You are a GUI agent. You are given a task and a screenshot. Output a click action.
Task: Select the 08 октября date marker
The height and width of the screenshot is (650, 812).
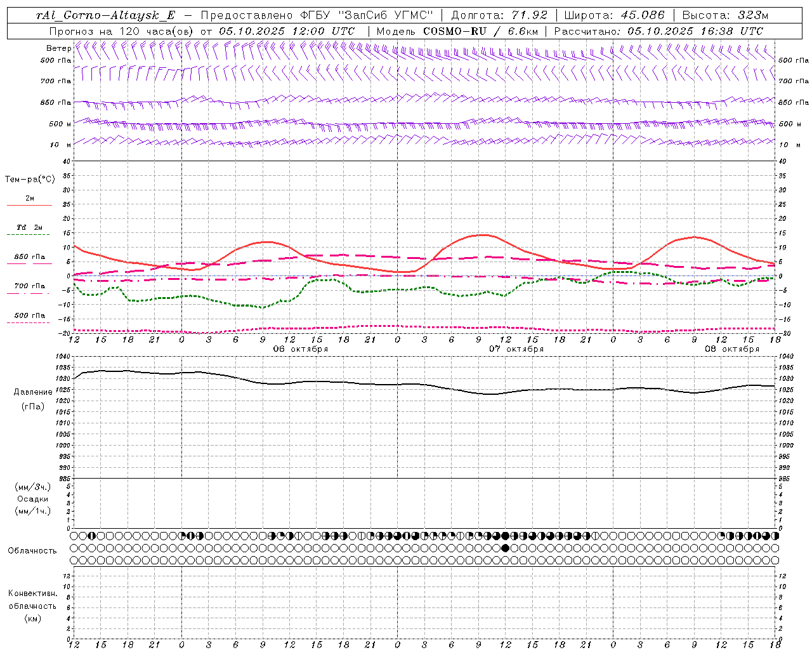pyautogui.click(x=732, y=348)
